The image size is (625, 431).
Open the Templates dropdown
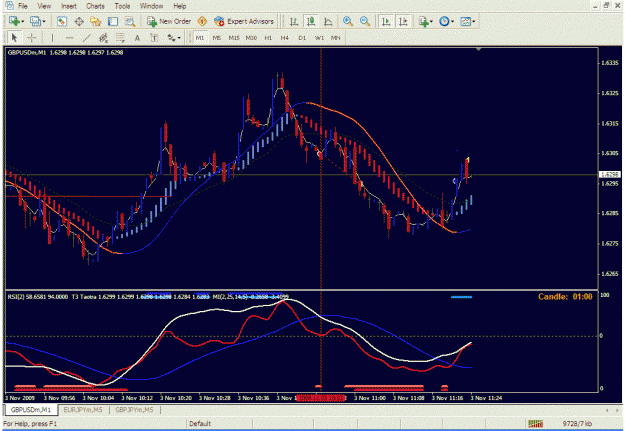coord(467,21)
